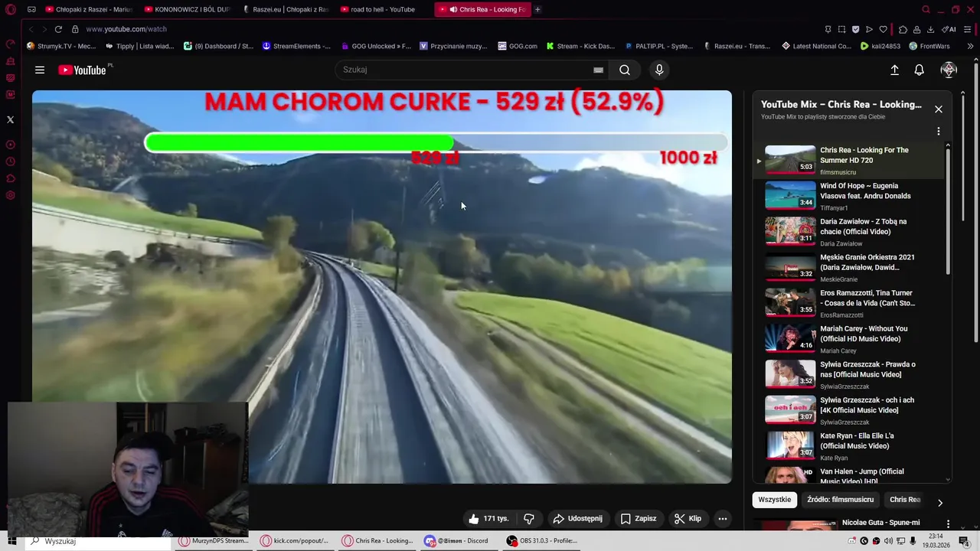Viewport: 980px width, 551px height.
Task: Search tabs with the magnifier in title bar
Action: click(x=926, y=9)
